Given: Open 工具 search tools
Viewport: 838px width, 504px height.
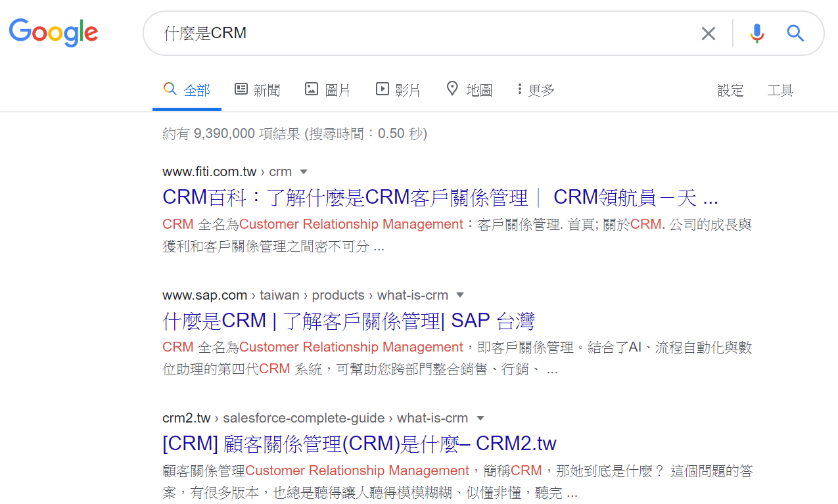Looking at the screenshot, I should point(780,91).
